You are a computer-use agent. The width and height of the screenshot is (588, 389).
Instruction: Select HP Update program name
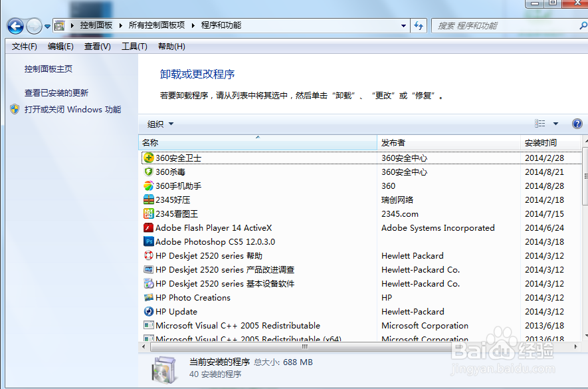(176, 311)
